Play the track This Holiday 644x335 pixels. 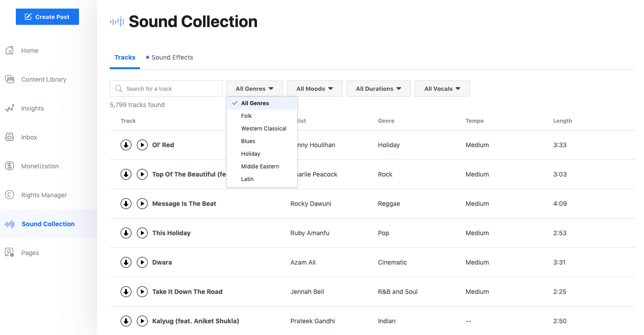142,233
